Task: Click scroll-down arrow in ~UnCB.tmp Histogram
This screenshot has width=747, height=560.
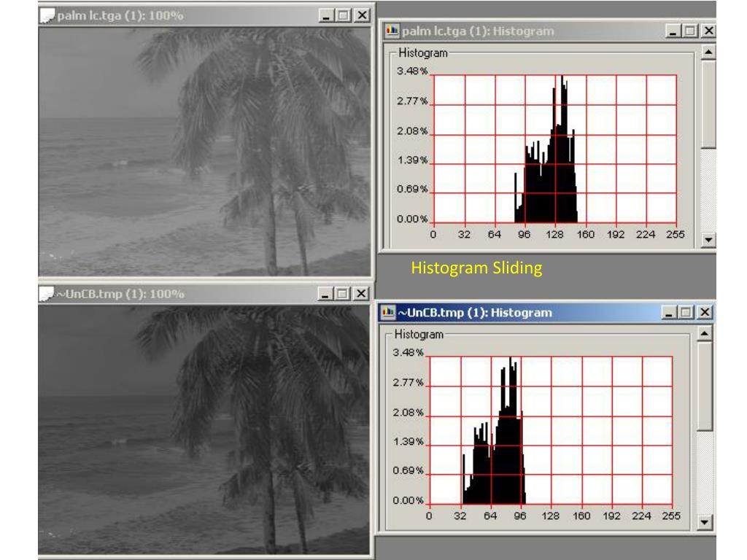Action: [705, 522]
